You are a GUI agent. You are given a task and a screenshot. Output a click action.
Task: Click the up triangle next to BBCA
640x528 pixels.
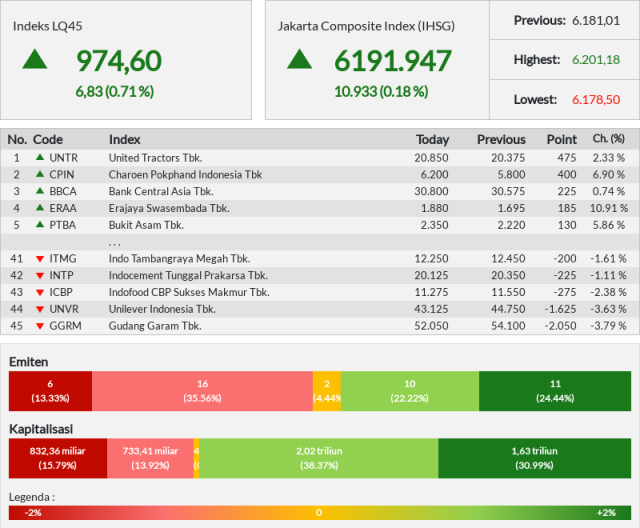pos(40,191)
